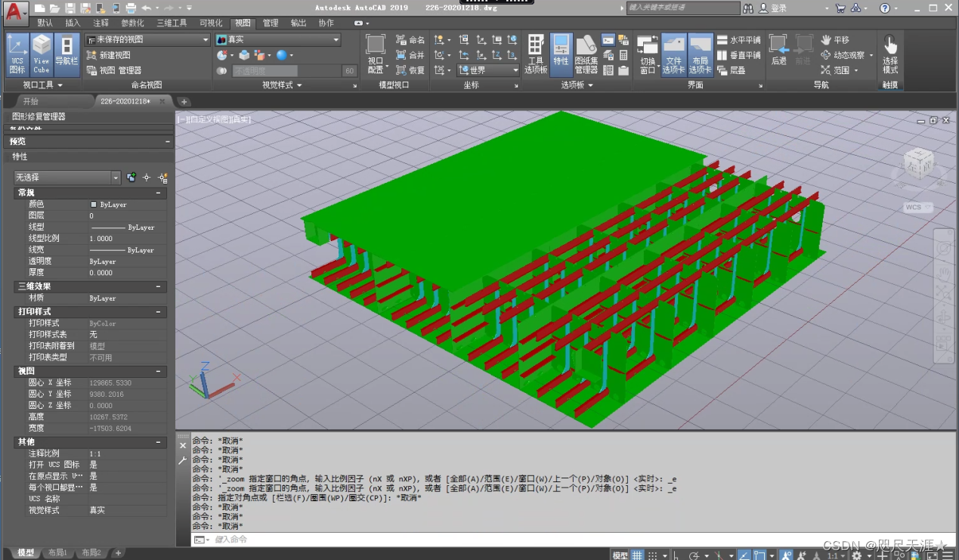
Task: Open the 无选择 object selection dropdown
Action: pos(67,177)
